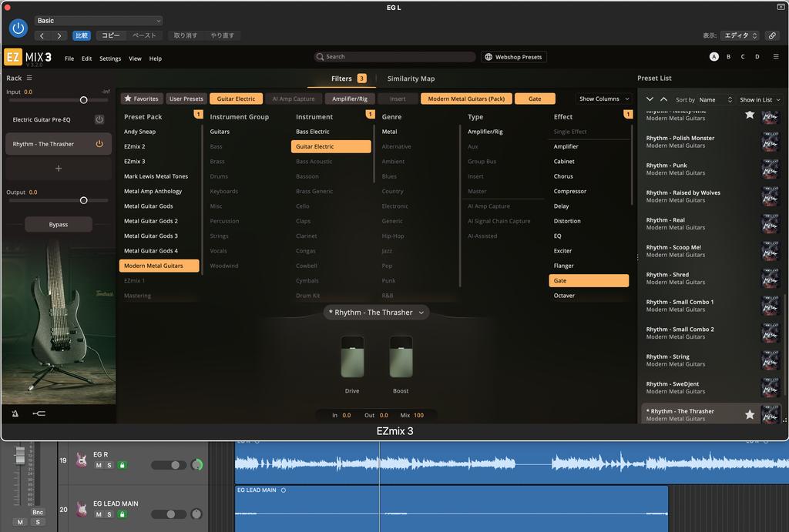
Task: Open the Settings menu
Action: (110, 59)
